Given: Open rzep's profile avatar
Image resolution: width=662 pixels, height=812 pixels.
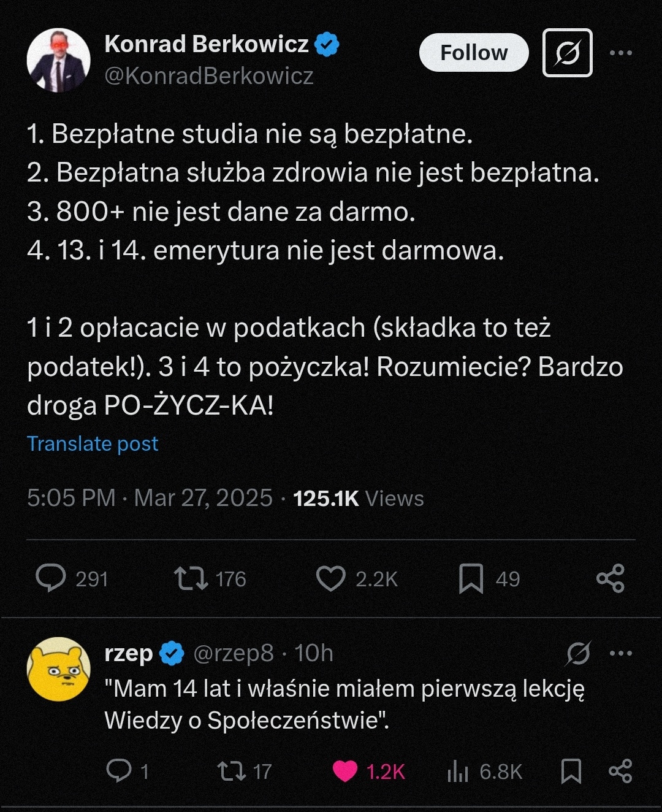Looking at the screenshot, I should coord(59,669).
